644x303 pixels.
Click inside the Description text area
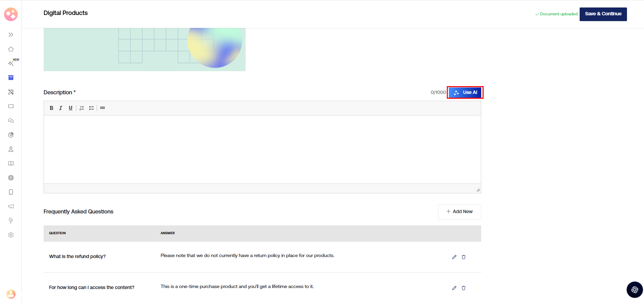tap(262, 149)
